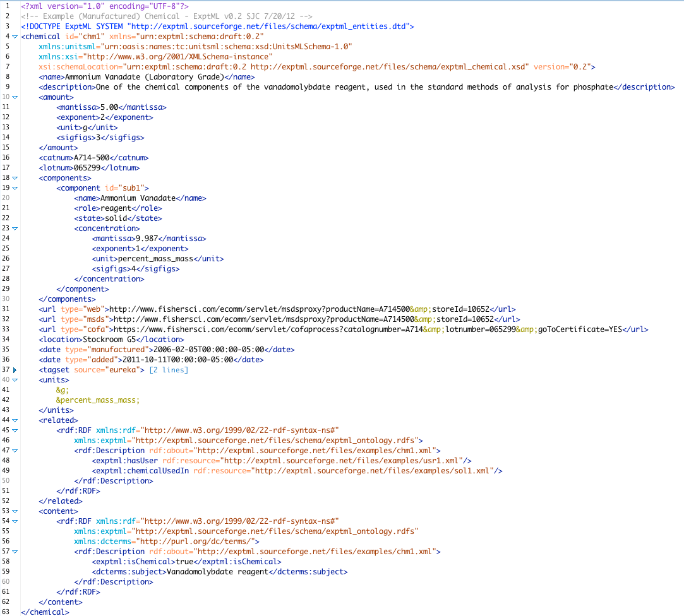This screenshot has height=616, width=684.
Task: Collapse the related section fold
Action: 15,420
